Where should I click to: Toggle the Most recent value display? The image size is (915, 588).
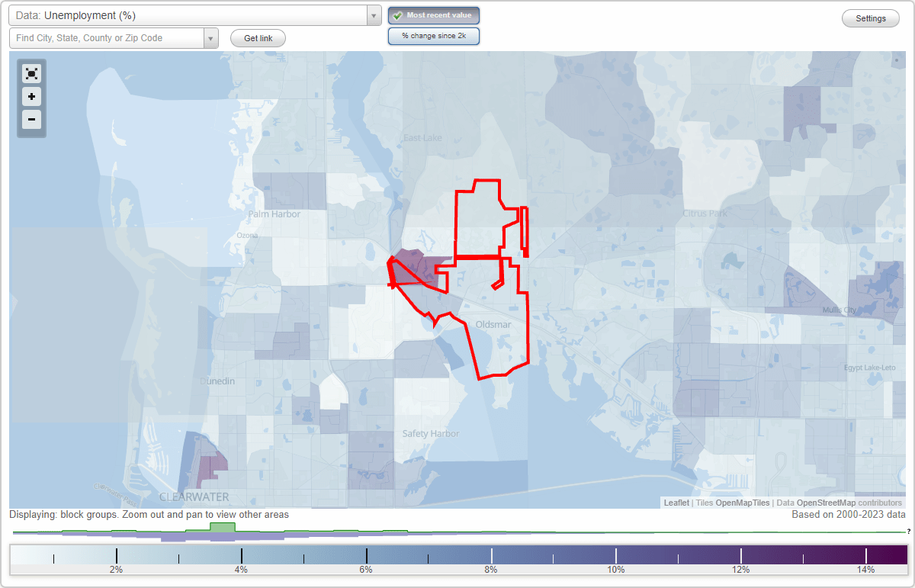[x=433, y=14]
